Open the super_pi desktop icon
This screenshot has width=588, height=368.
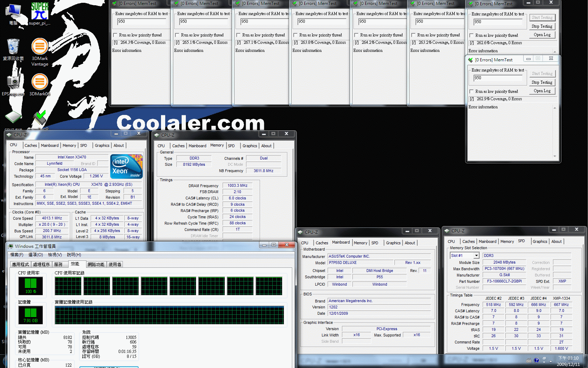[40, 12]
